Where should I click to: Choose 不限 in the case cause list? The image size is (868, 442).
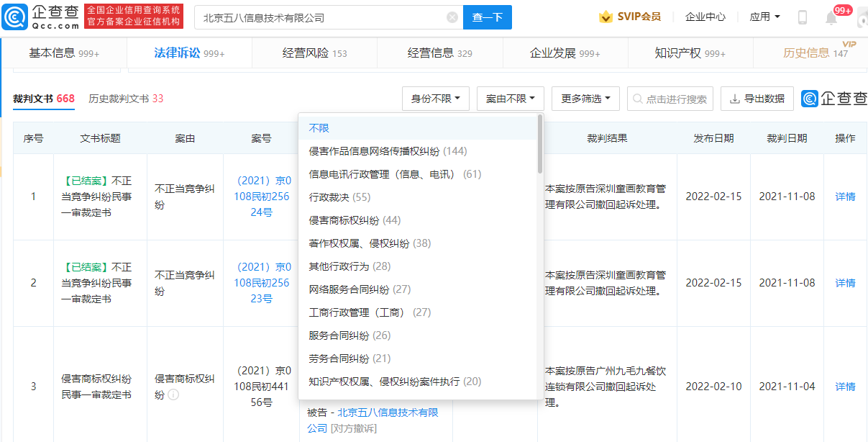tap(418, 128)
